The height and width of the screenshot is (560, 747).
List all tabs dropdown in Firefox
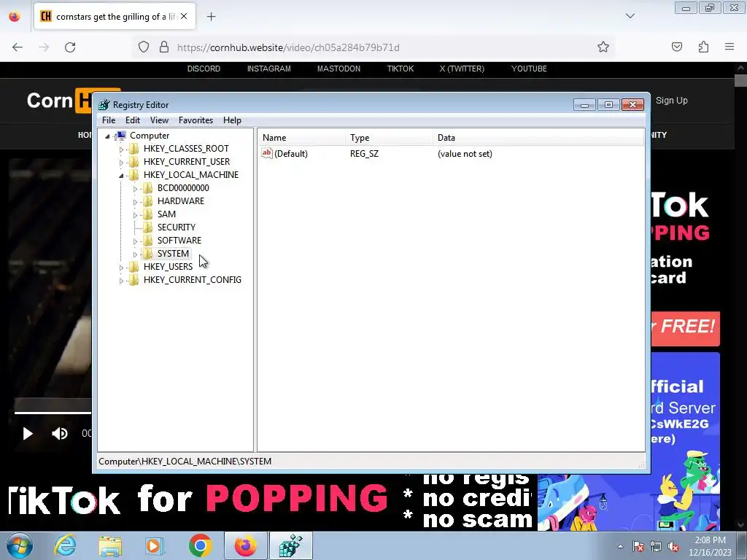pos(630,16)
